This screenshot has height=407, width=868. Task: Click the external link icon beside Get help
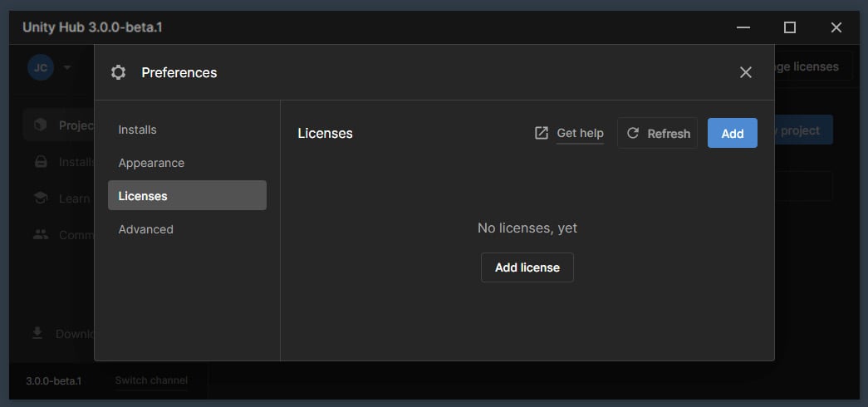click(542, 134)
